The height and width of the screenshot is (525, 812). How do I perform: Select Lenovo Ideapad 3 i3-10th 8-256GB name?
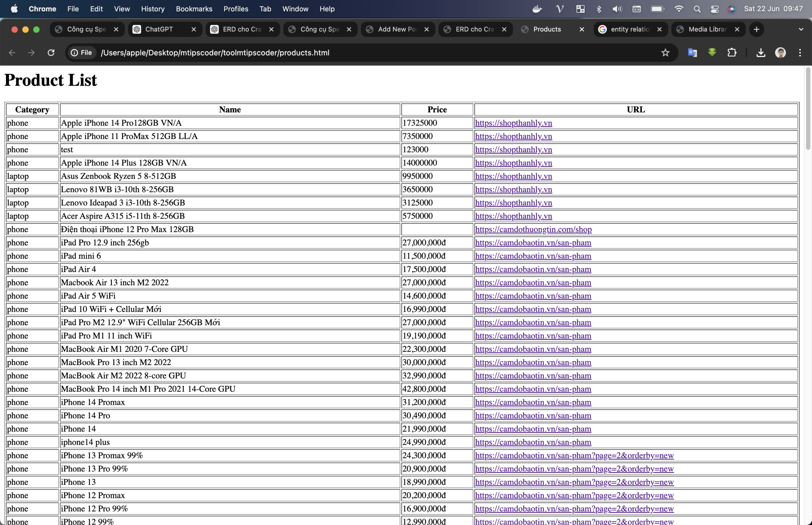click(123, 202)
